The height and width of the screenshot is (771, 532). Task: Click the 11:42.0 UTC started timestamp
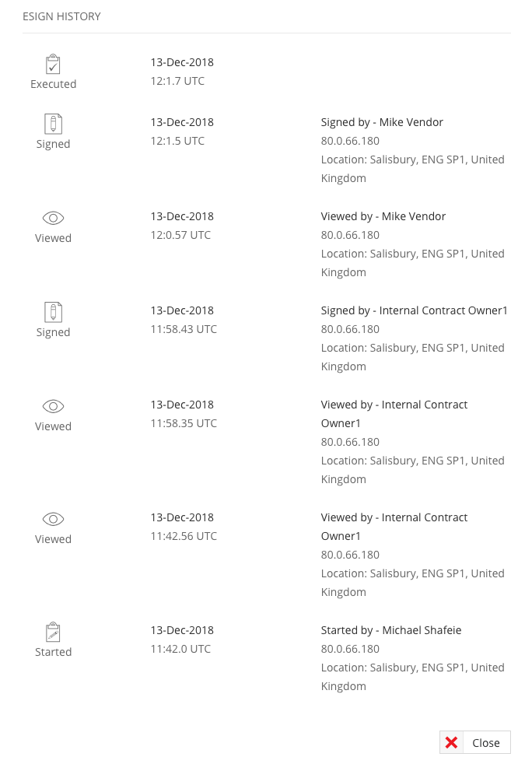pos(180,649)
